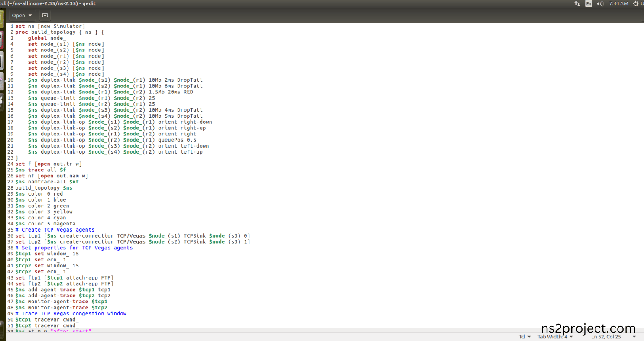The width and height of the screenshot is (644, 341).
Task: Click '10Mb 4ms DropTail' on line 15
Action: tap(175, 110)
